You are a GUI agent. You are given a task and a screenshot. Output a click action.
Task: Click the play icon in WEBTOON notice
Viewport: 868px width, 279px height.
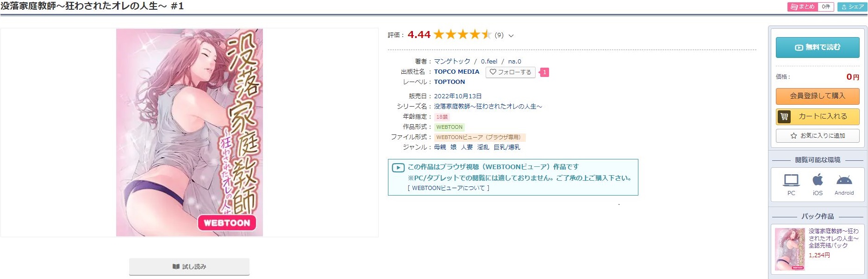398,167
